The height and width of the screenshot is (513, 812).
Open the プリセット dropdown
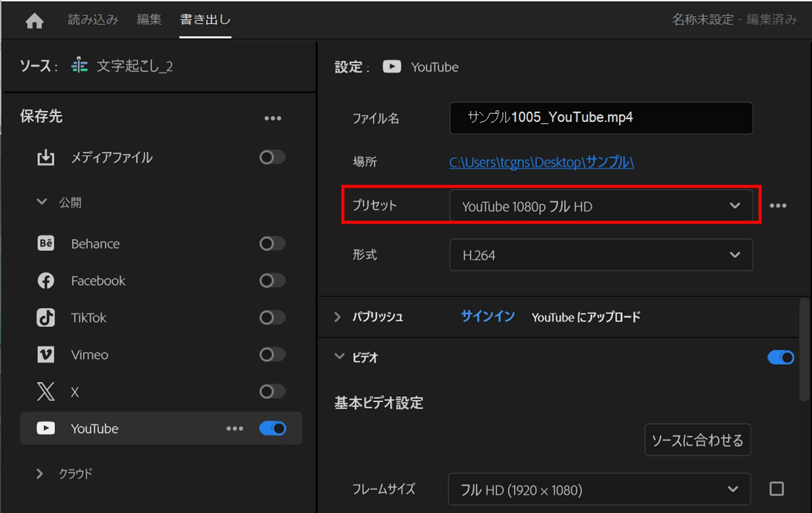coord(601,205)
